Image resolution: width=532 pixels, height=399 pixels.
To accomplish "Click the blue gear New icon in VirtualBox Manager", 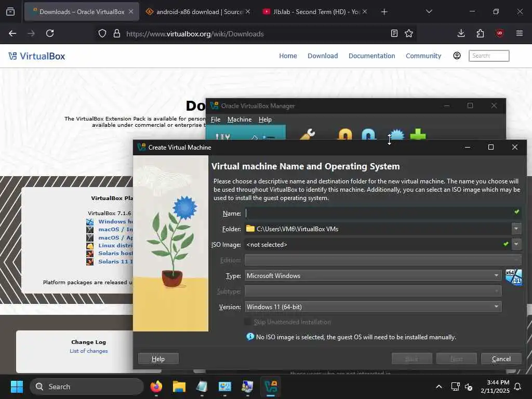I will (396, 135).
